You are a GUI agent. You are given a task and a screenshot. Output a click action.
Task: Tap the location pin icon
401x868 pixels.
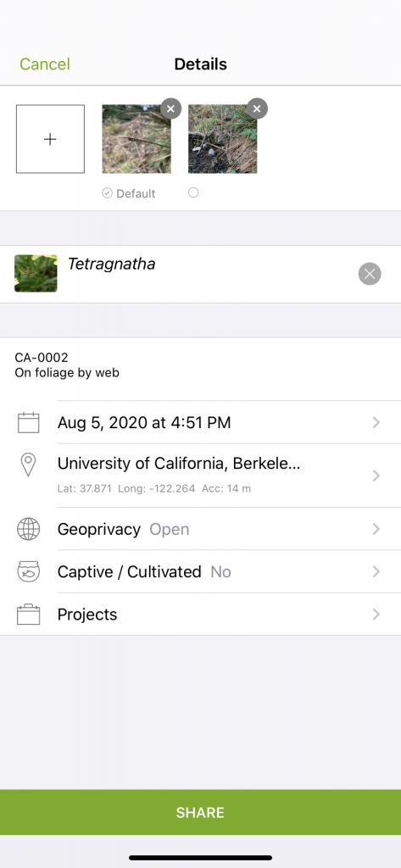pos(28,465)
